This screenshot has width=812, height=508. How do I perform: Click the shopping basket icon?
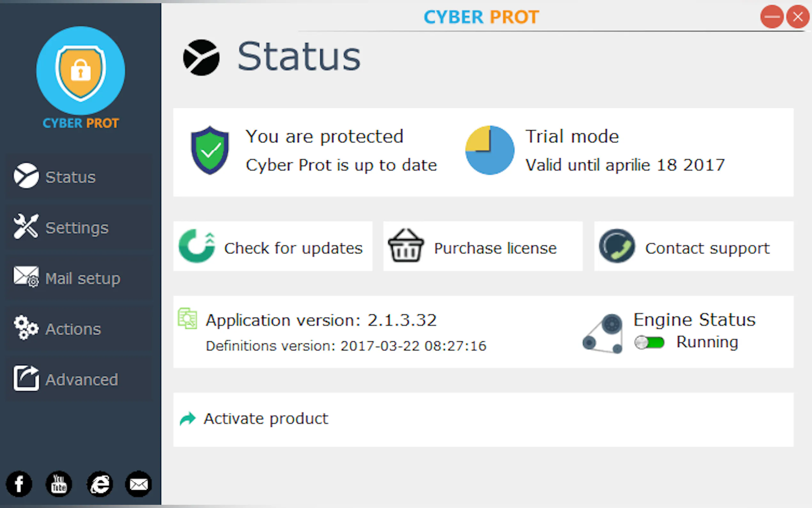[x=405, y=246]
